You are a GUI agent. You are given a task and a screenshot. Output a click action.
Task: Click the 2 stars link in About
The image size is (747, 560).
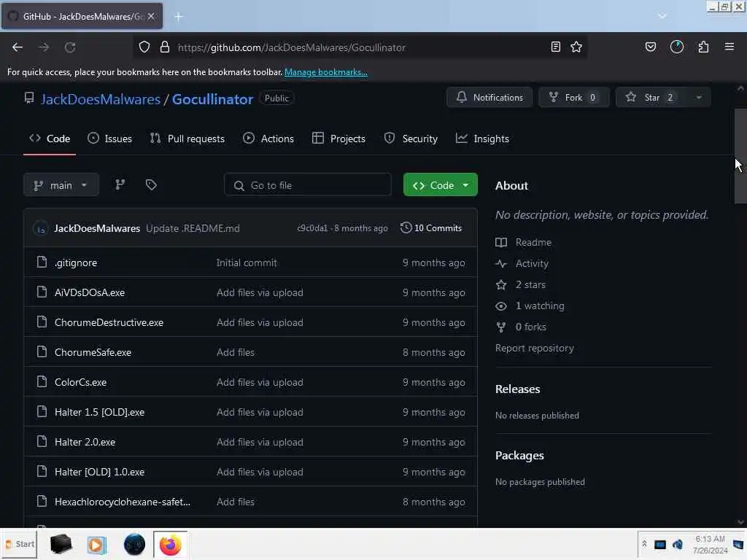pos(530,285)
